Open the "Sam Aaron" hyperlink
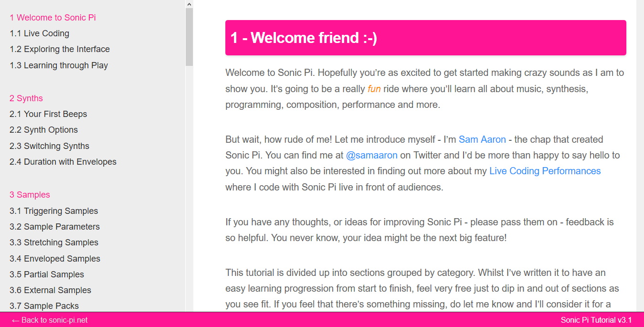 [482, 139]
